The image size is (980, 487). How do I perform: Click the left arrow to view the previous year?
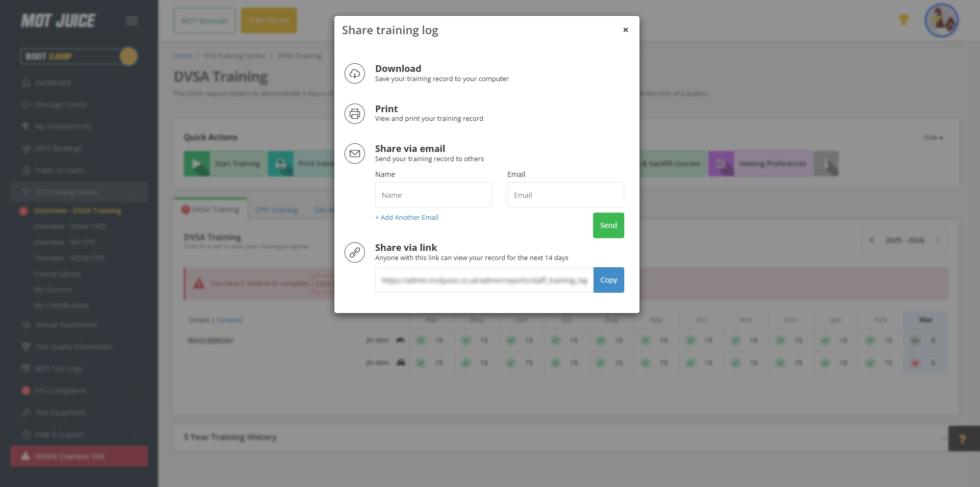coord(873,240)
